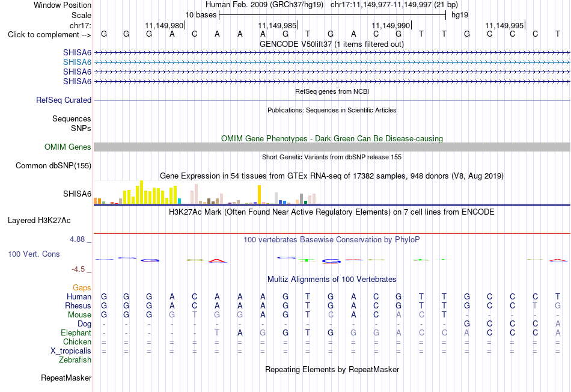This screenshot has width=571, height=392.
Task: Select the Chicken alignment row label
Action: (77, 341)
